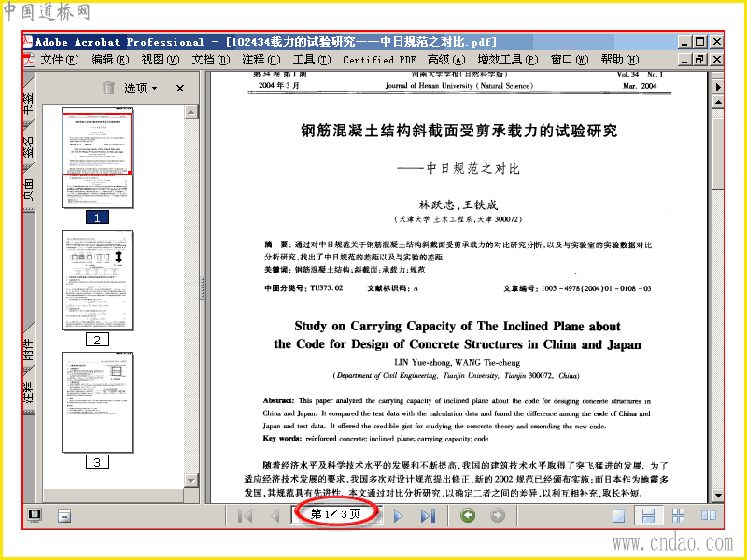Viewport: 747px width, 560px height.
Task: Delete selected page with trash icon
Action: pos(108,88)
